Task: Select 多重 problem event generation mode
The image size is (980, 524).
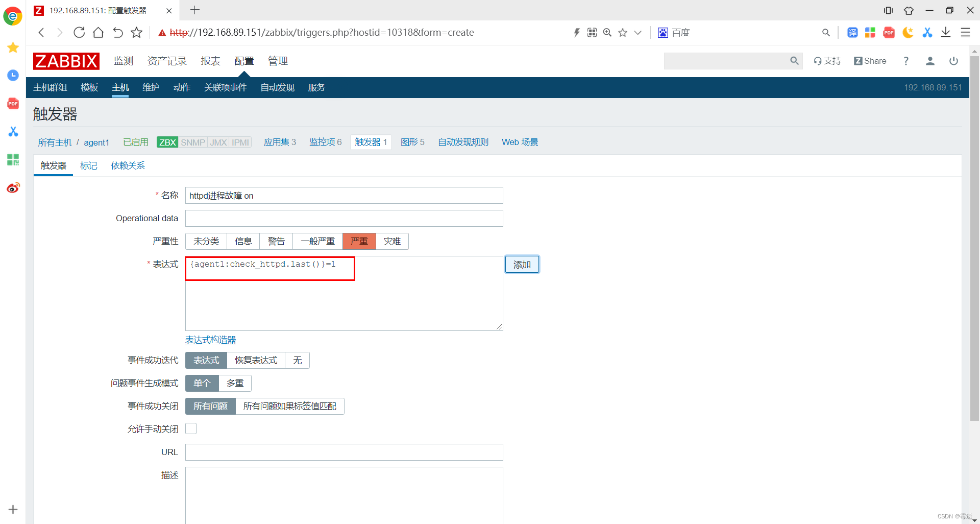Action: [x=235, y=383]
